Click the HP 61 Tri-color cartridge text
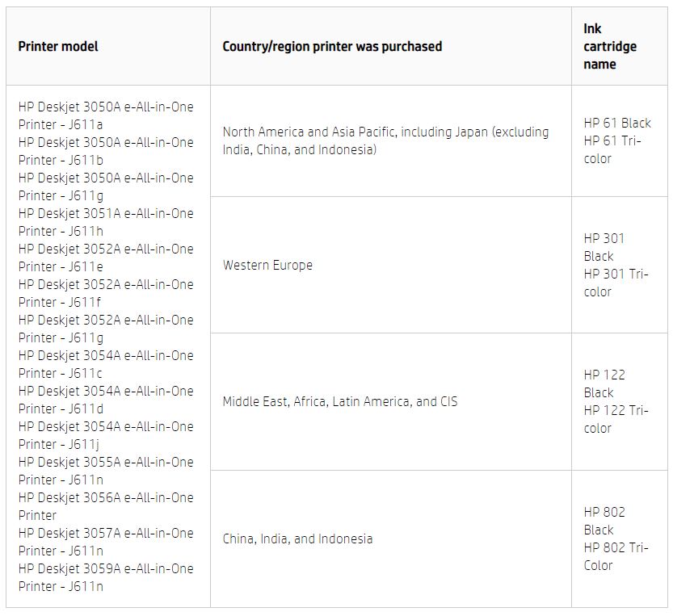 pyautogui.click(x=612, y=150)
